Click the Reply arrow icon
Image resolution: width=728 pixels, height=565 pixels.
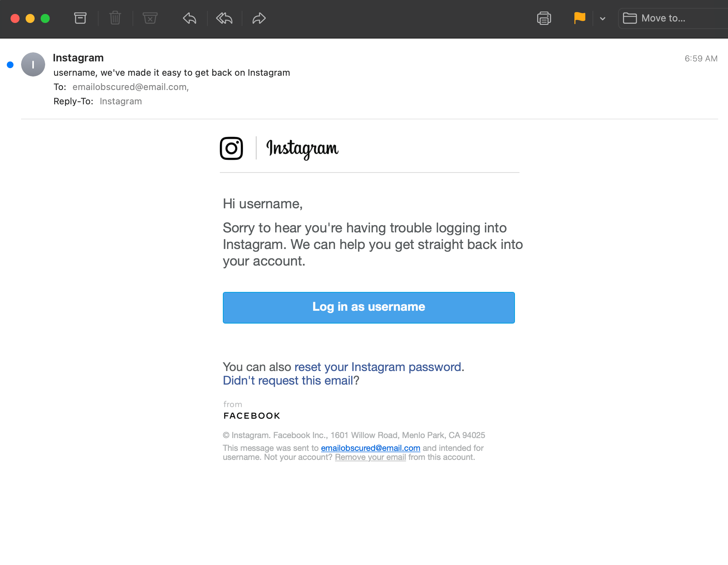[x=189, y=18]
